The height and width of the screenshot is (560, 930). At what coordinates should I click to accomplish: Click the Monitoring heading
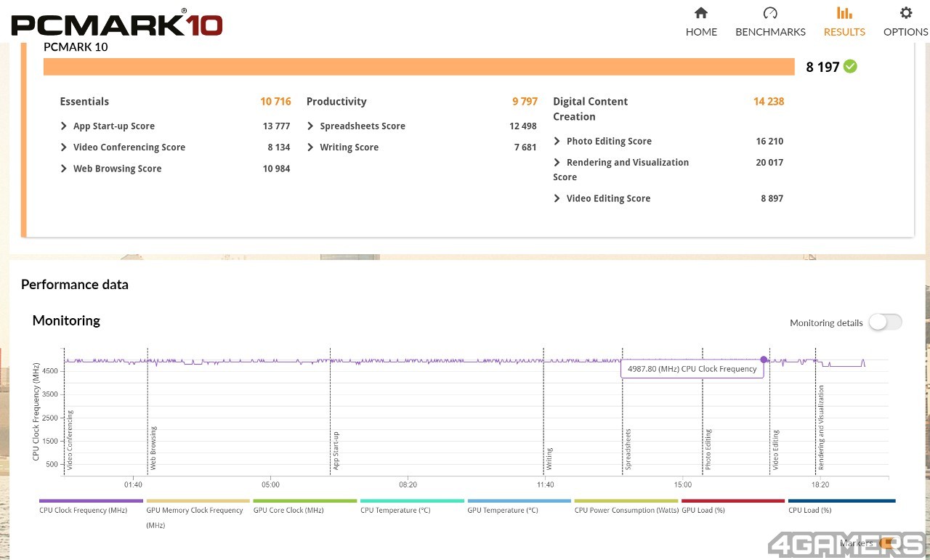pyautogui.click(x=66, y=320)
